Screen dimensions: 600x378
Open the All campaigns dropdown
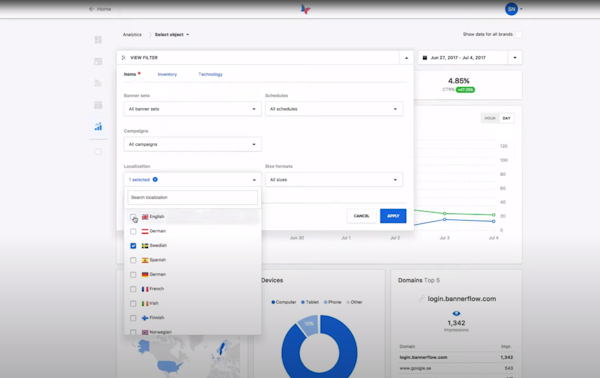(x=192, y=144)
